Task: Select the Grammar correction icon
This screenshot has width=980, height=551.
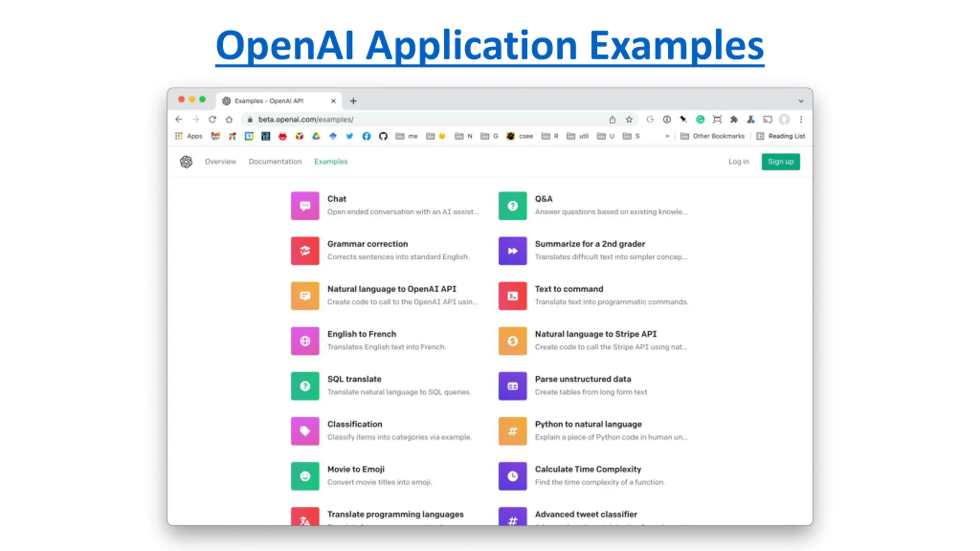Action: (x=305, y=251)
